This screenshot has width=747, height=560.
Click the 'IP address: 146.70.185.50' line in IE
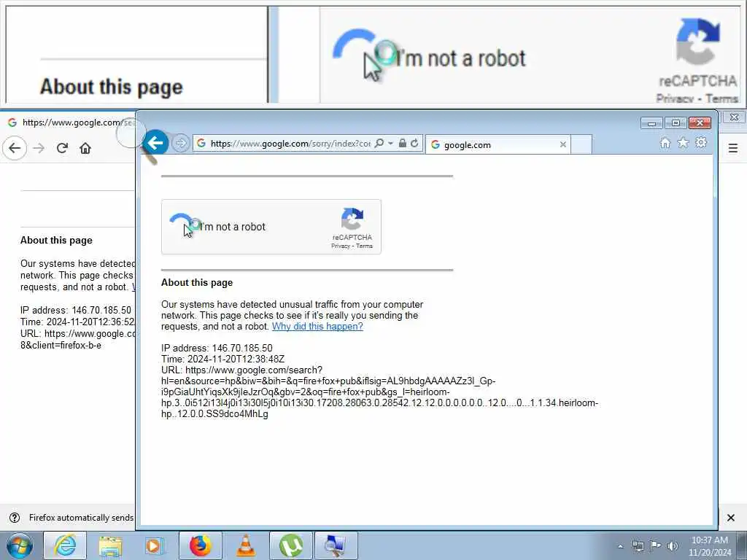(217, 348)
